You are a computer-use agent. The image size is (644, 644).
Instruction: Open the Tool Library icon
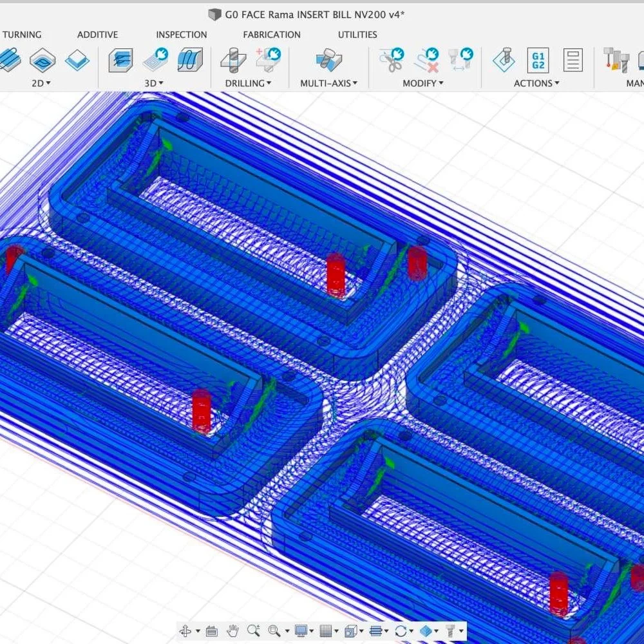pyautogui.click(x=616, y=60)
